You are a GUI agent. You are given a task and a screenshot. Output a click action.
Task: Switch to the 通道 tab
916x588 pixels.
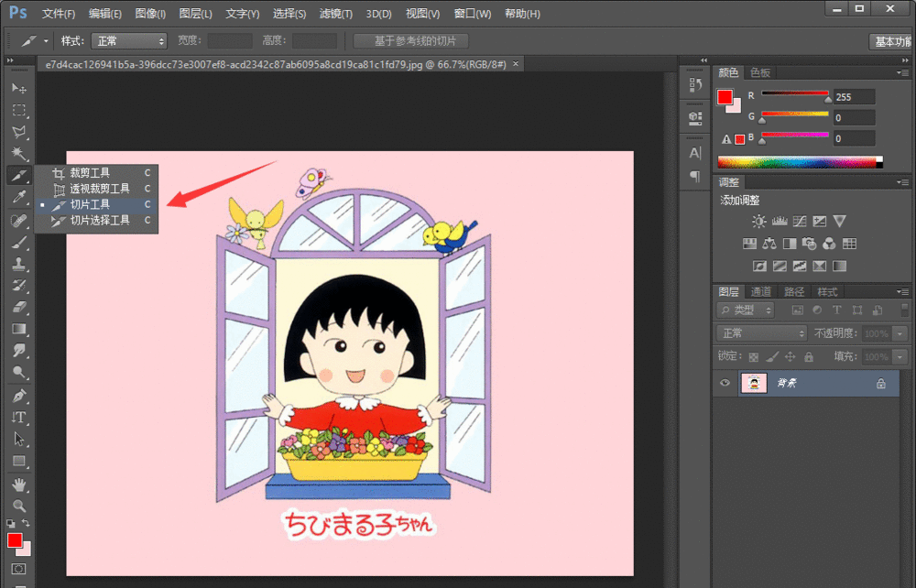click(x=761, y=292)
